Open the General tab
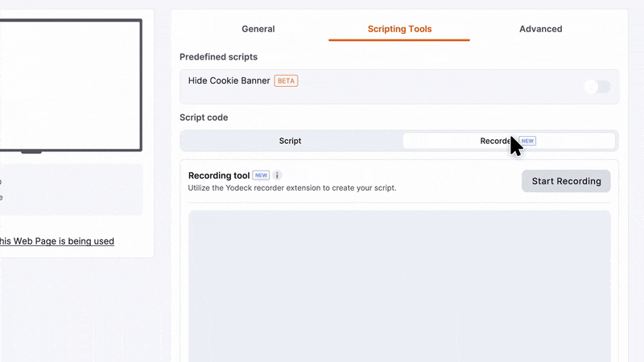The image size is (644, 362). tap(258, 29)
